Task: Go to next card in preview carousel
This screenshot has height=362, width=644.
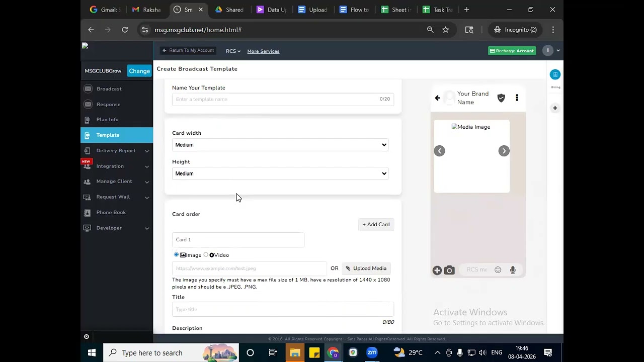Action: [504, 151]
